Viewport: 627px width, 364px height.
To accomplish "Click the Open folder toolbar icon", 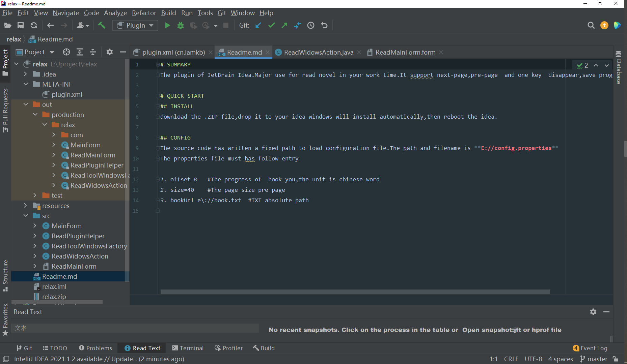I will point(7,25).
